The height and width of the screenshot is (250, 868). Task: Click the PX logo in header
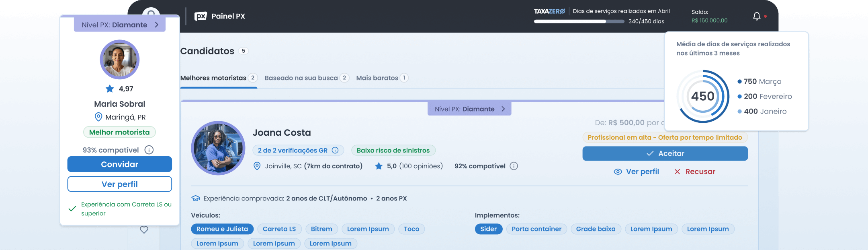[x=201, y=16]
